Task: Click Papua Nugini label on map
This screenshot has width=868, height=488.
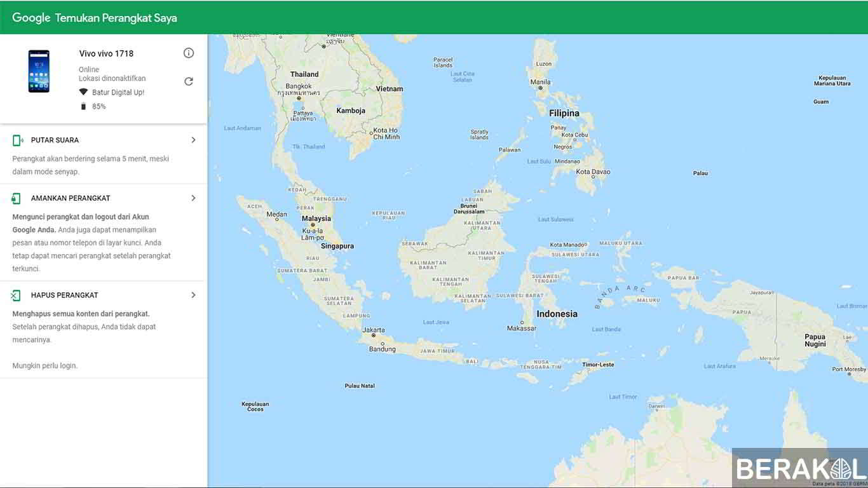Action: (x=815, y=341)
